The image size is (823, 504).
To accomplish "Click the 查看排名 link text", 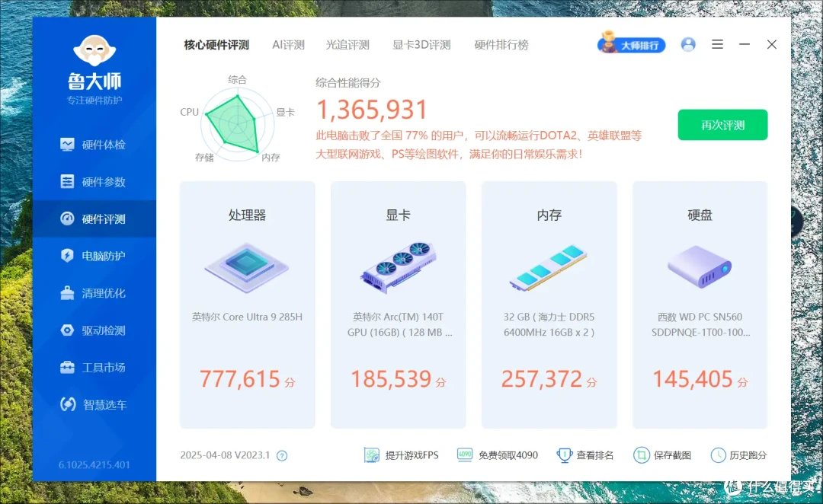I will point(594,455).
